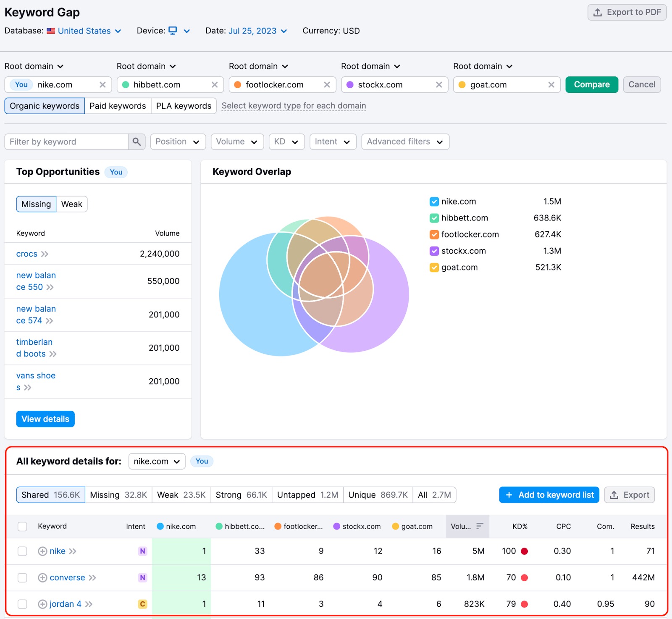
Task: Select the Unique 869.7K keywords tab
Action: point(378,495)
